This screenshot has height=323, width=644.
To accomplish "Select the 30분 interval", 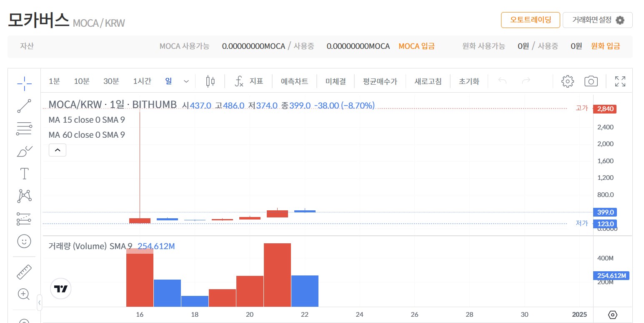I will (x=111, y=81).
